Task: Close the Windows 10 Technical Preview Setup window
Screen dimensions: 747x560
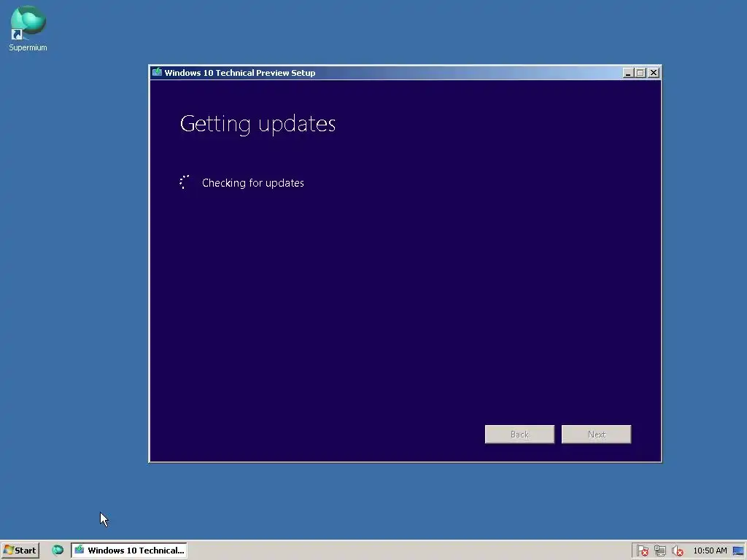Action: 654,72
